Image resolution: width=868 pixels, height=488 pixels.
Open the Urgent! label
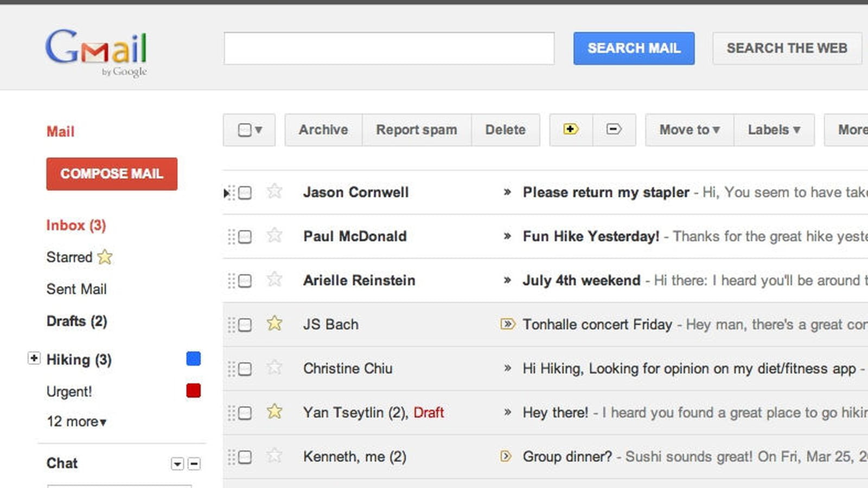(x=69, y=391)
